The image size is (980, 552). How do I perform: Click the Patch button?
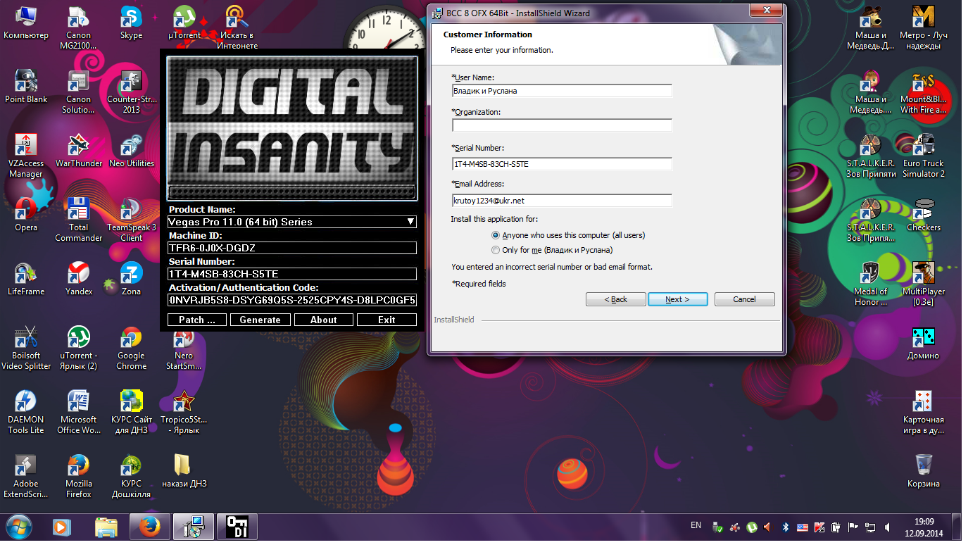[197, 320]
